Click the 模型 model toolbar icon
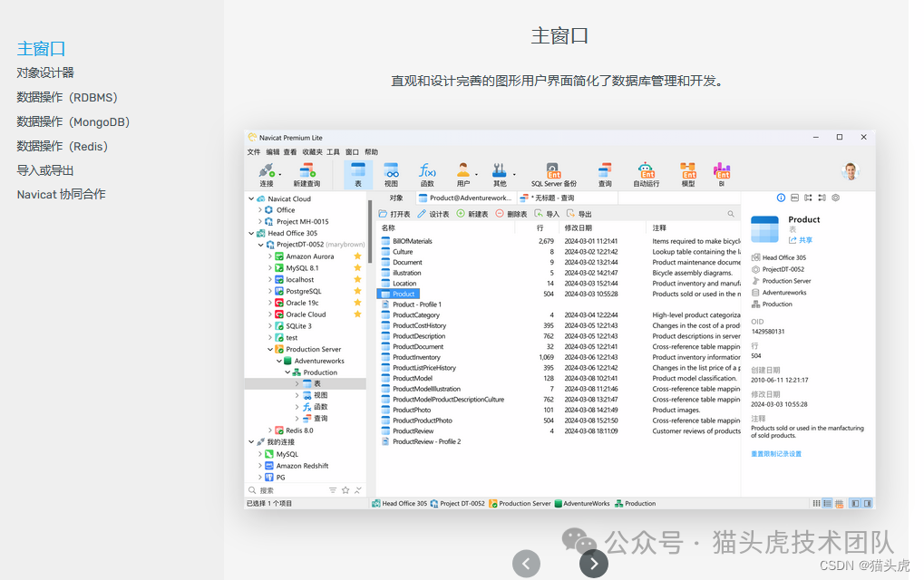This screenshot has height=580, width=924. (x=687, y=175)
